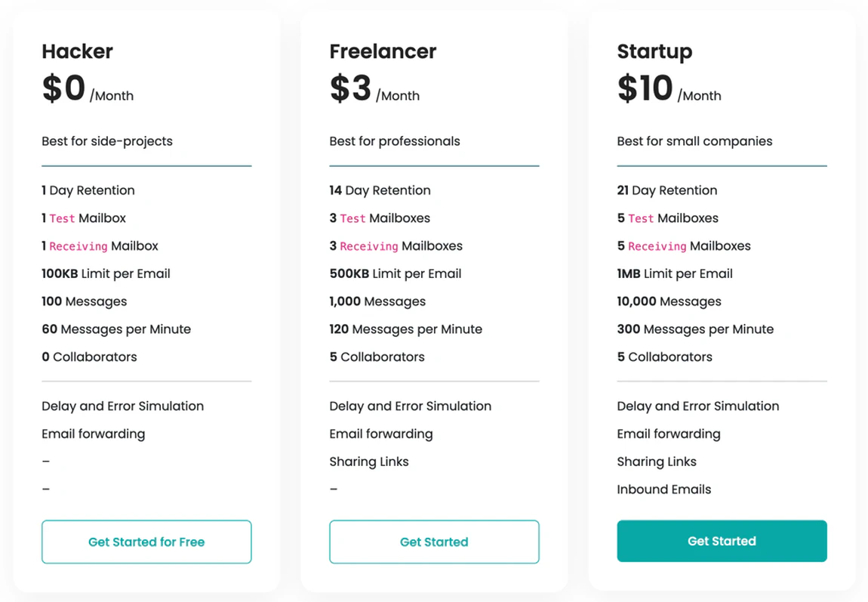Select the Hacker plan title
Screen dimensions: 868x602
click(77, 51)
